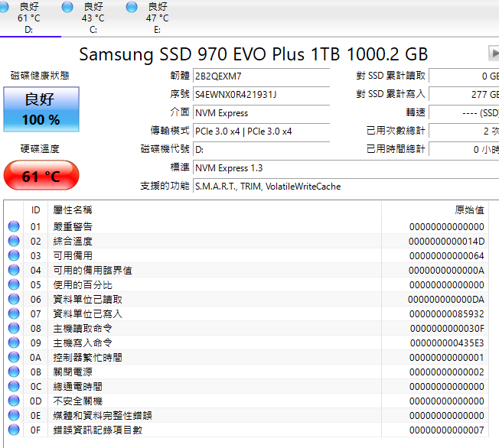Click status orb above E: drive

click(x=132, y=7)
